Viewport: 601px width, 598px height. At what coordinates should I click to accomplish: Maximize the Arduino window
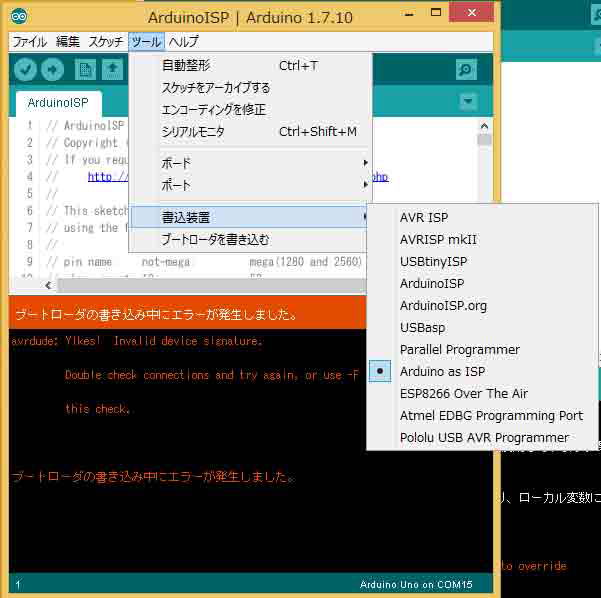(436, 13)
